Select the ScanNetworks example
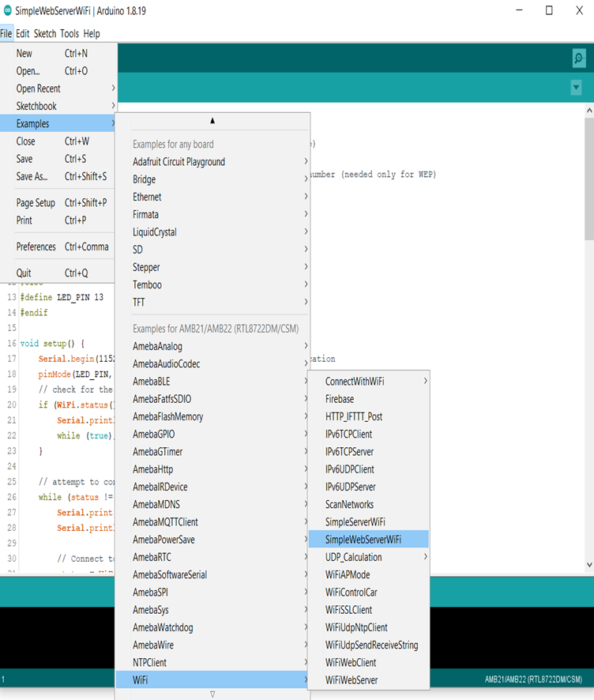The height and width of the screenshot is (700, 594). click(350, 504)
